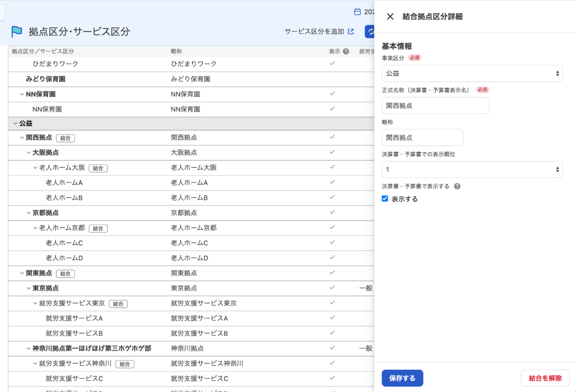Click 結合を解除 button
The image size is (576, 392).
[545, 378]
